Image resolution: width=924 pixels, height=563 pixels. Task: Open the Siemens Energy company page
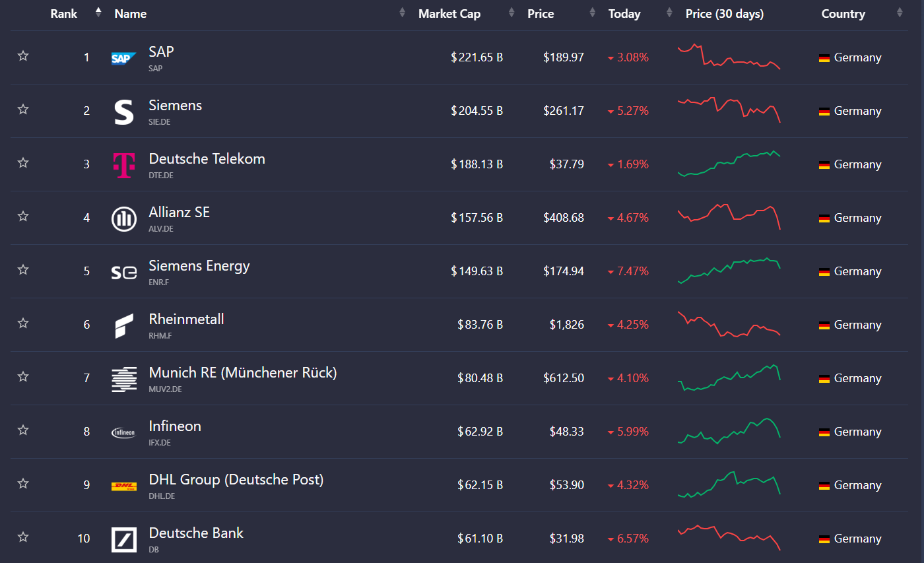tap(199, 265)
